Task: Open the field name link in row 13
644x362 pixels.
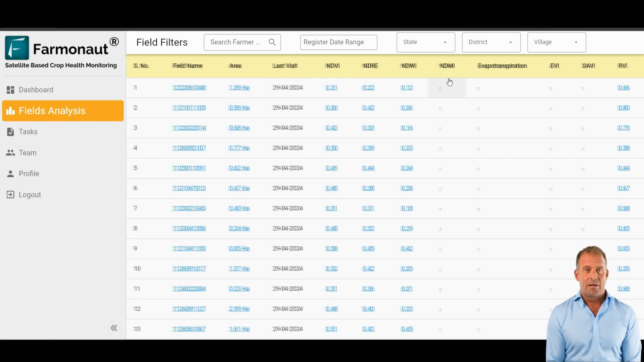Action: coord(189,329)
